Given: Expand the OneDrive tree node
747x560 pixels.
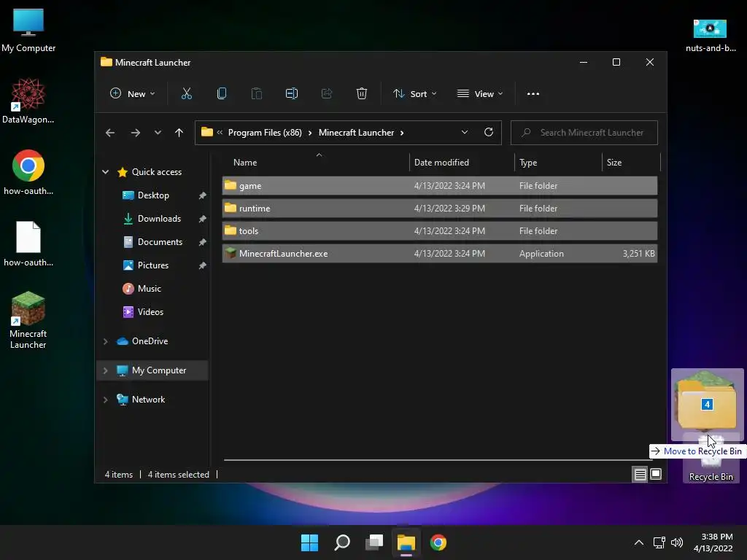Looking at the screenshot, I should pyautogui.click(x=105, y=341).
